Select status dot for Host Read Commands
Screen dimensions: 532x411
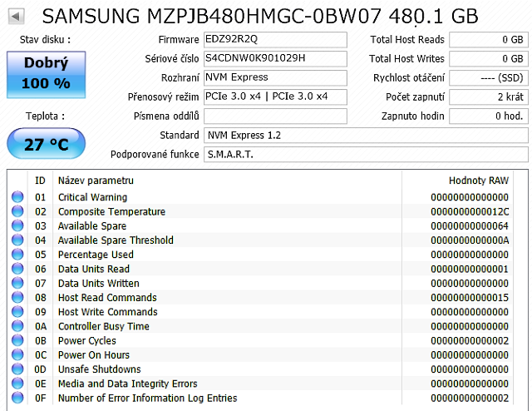click(17, 297)
